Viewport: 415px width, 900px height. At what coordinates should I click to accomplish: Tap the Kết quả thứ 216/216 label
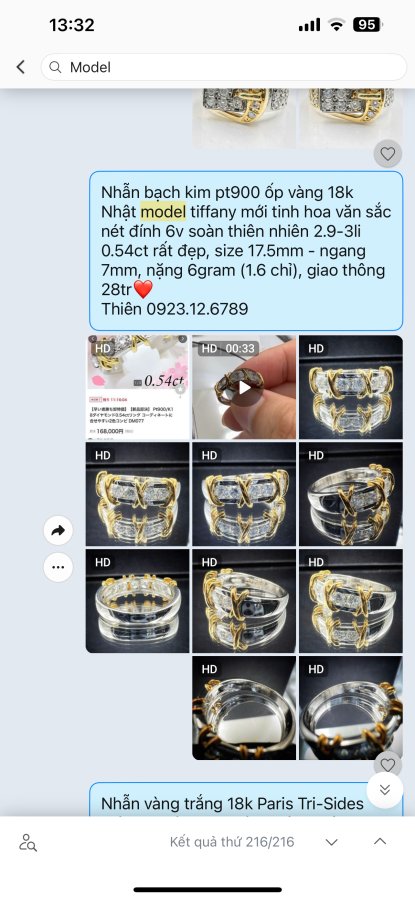pos(232,842)
